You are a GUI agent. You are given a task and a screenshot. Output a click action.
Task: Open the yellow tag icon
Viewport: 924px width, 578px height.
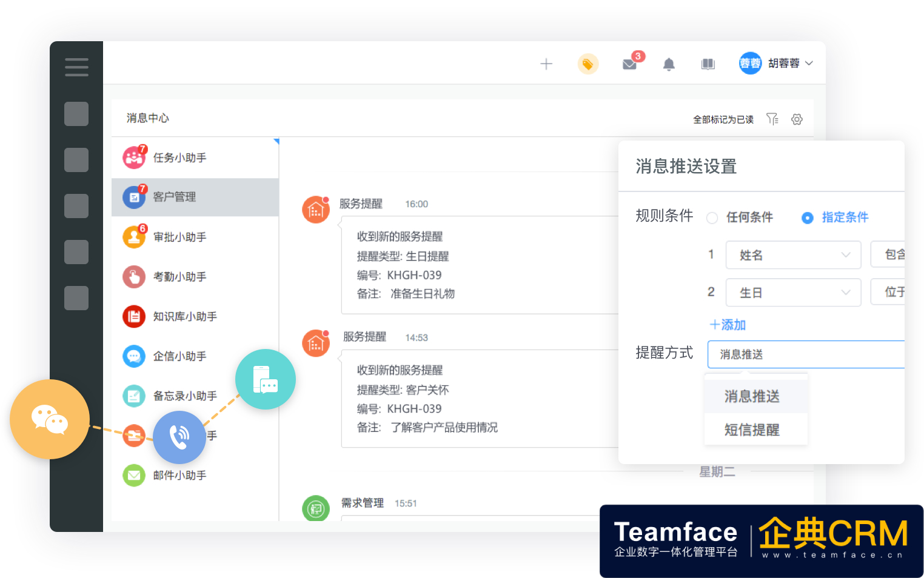(588, 64)
